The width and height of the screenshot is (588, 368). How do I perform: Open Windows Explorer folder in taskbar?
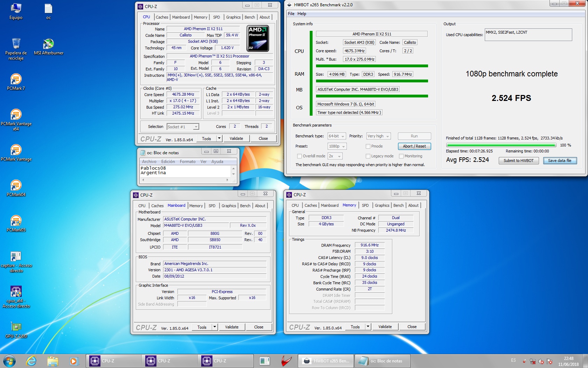tap(52, 361)
